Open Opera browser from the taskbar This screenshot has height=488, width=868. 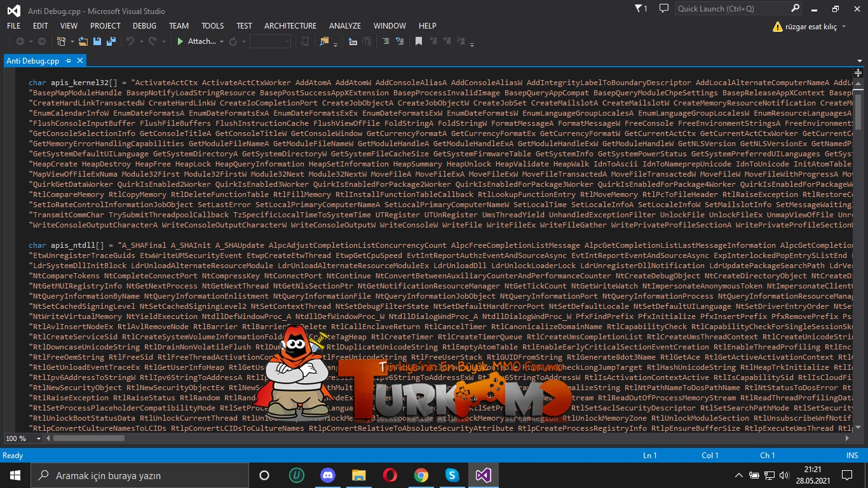pos(390,475)
